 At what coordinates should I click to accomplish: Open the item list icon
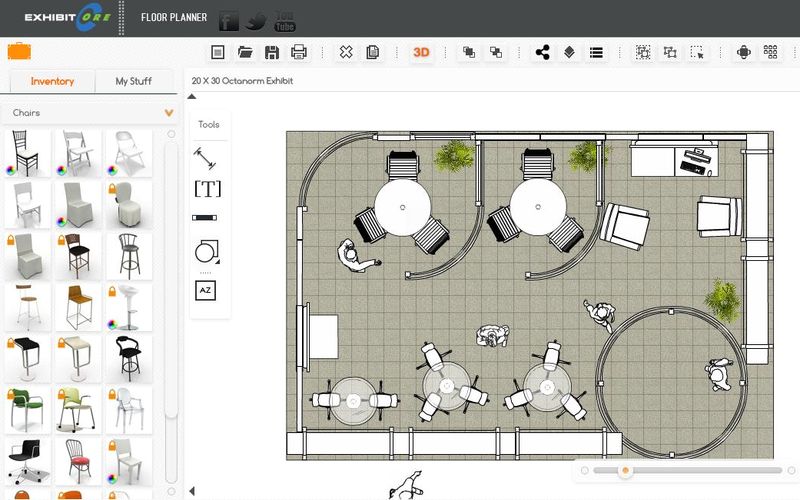[596, 52]
